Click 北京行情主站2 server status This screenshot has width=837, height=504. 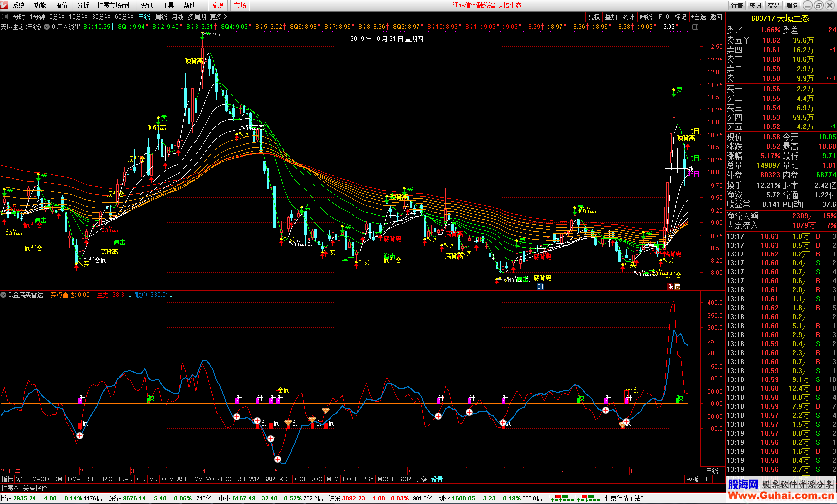point(624,498)
